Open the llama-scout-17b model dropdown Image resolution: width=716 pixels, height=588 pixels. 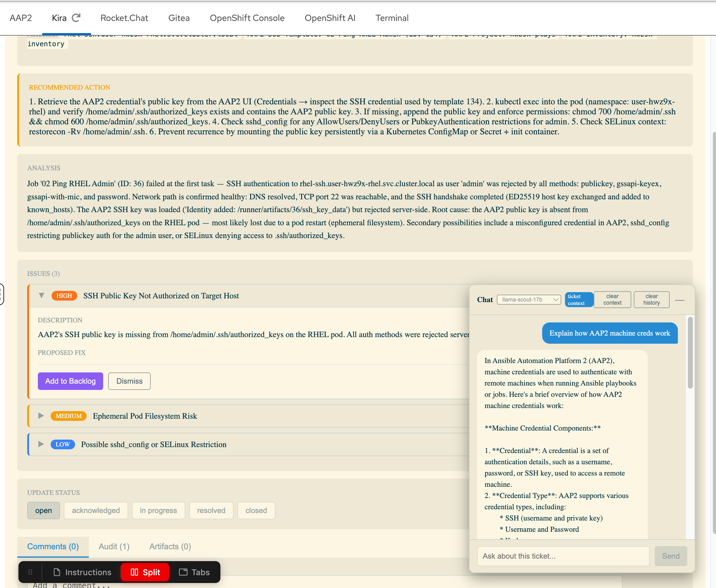point(529,299)
